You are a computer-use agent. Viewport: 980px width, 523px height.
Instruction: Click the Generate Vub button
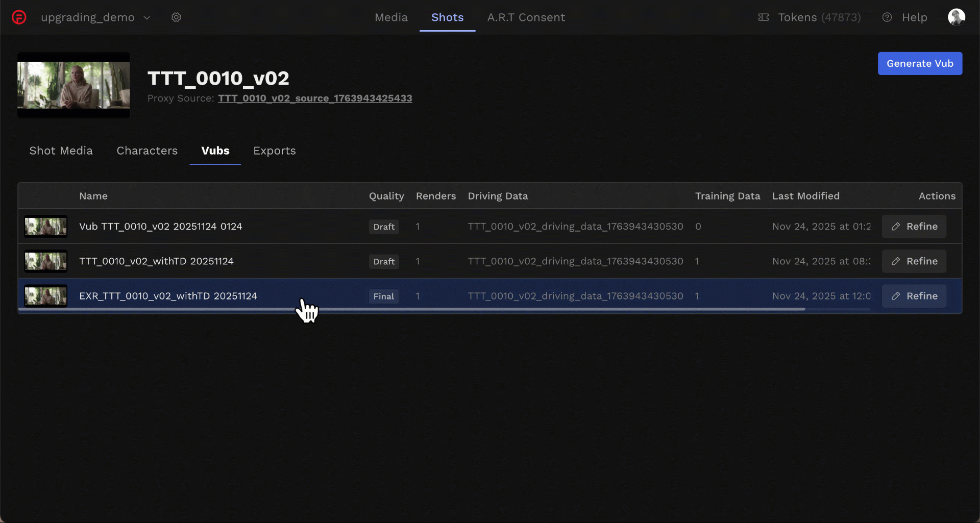(x=920, y=63)
